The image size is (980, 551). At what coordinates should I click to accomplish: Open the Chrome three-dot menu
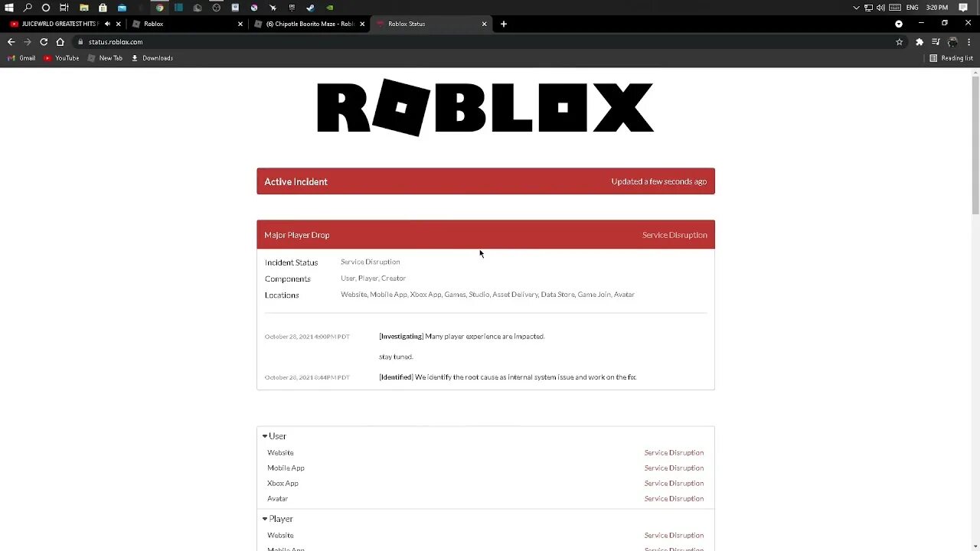click(x=969, y=42)
